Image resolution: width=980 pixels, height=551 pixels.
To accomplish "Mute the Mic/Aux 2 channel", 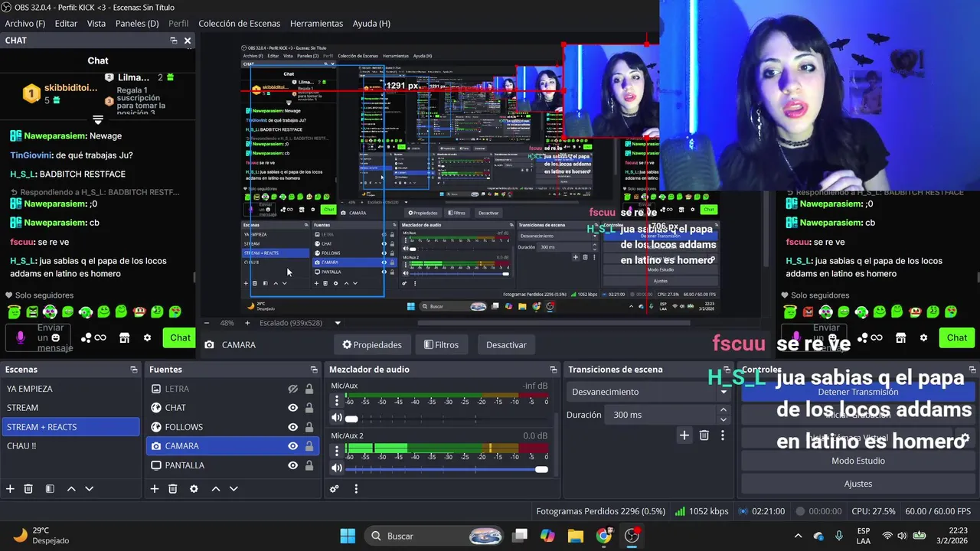I will tap(336, 468).
